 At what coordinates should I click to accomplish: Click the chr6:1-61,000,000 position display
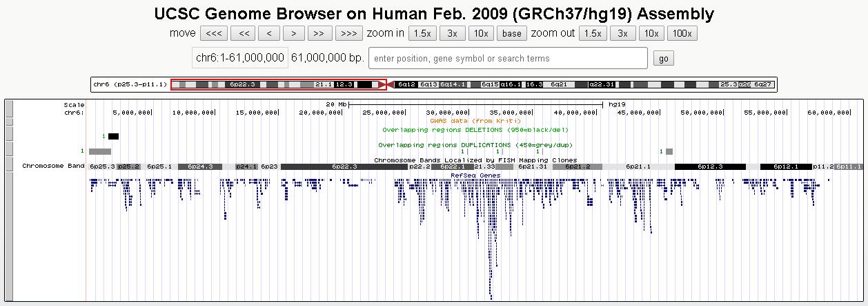point(239,59)
